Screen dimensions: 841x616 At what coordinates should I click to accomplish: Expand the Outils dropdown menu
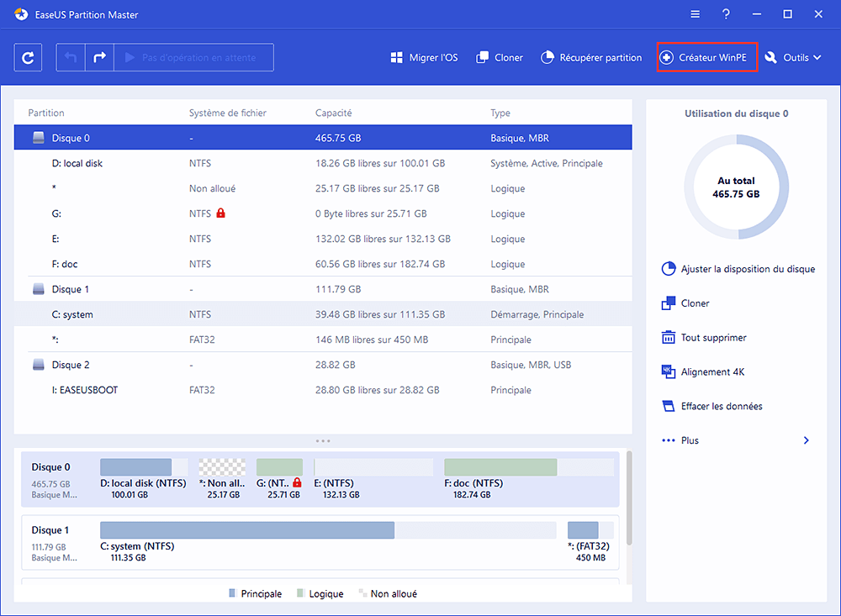click(793, 57)
